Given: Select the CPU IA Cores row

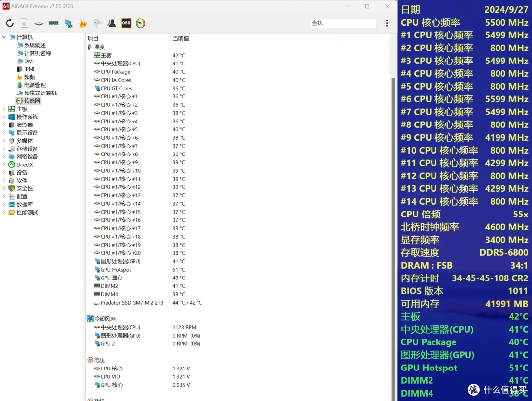Looking at the screenshot, I should (x=140, y=80).
